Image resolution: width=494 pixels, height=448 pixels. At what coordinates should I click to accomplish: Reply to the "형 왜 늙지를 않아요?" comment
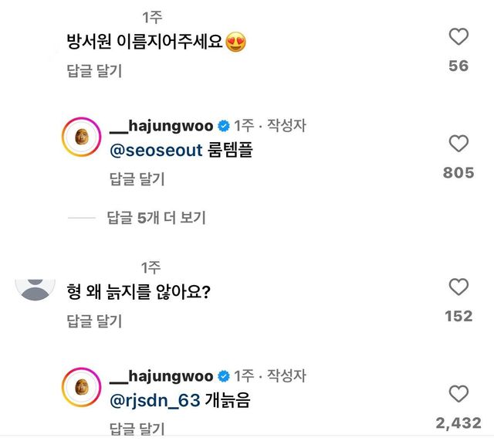[94, 321]
